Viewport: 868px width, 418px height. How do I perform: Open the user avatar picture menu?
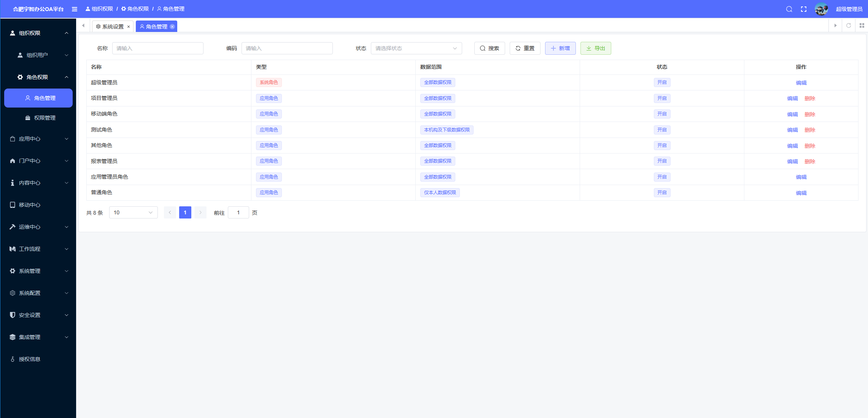(x=822, y=9)
